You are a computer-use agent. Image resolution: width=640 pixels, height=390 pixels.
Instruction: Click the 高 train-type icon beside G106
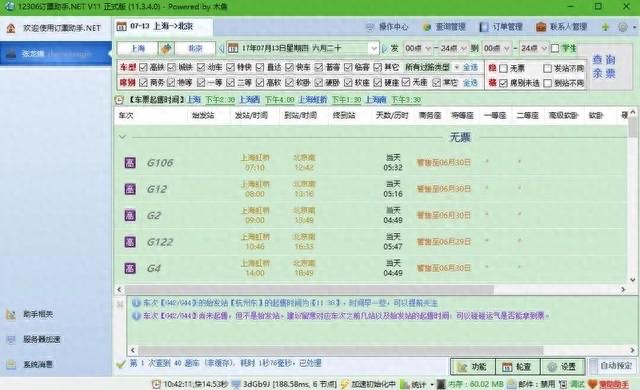point(130,163)
